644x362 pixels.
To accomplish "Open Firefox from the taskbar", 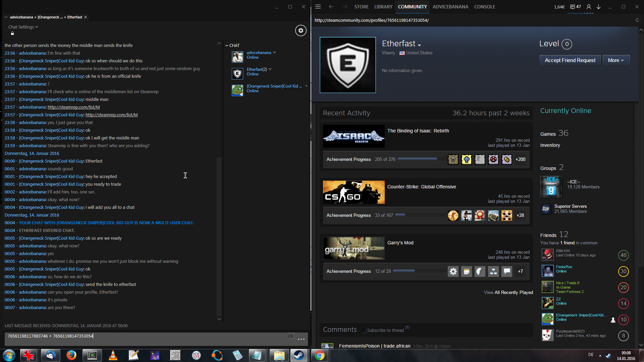I will (x=71, y=355).
